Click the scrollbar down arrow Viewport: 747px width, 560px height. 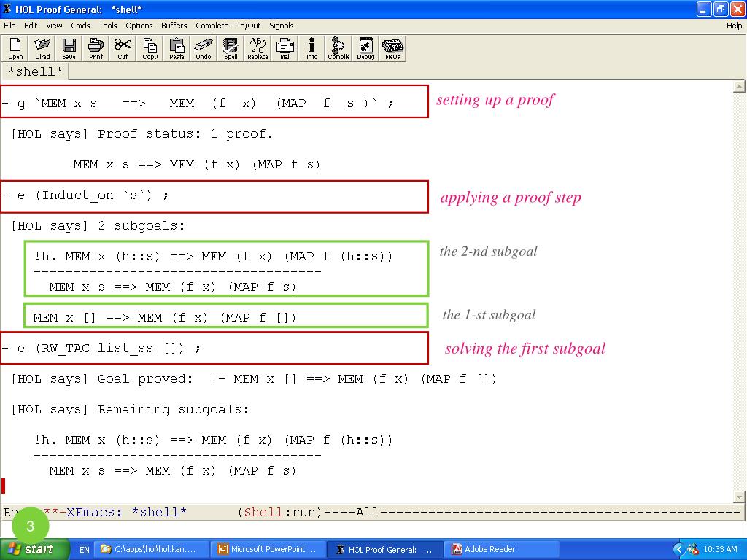[739, 497]
